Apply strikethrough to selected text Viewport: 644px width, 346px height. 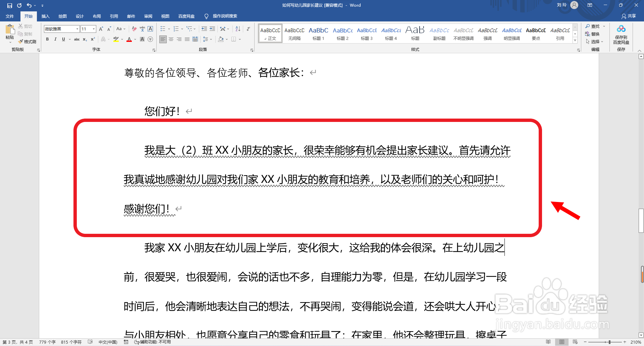click(x=77, y=39)
